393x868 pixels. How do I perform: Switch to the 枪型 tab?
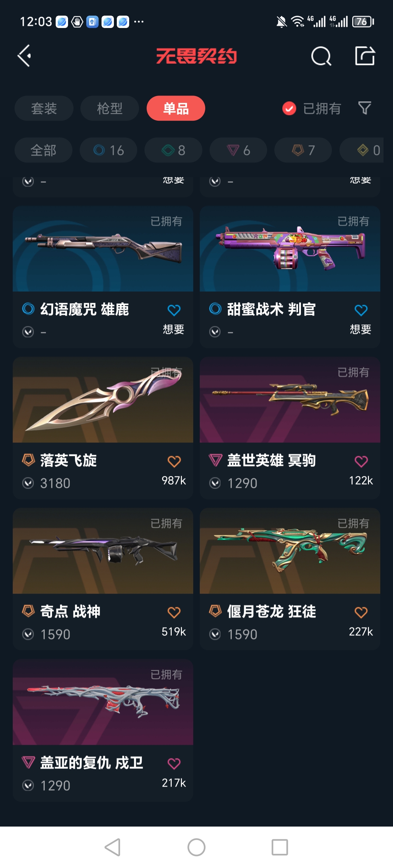click(110, 108)
